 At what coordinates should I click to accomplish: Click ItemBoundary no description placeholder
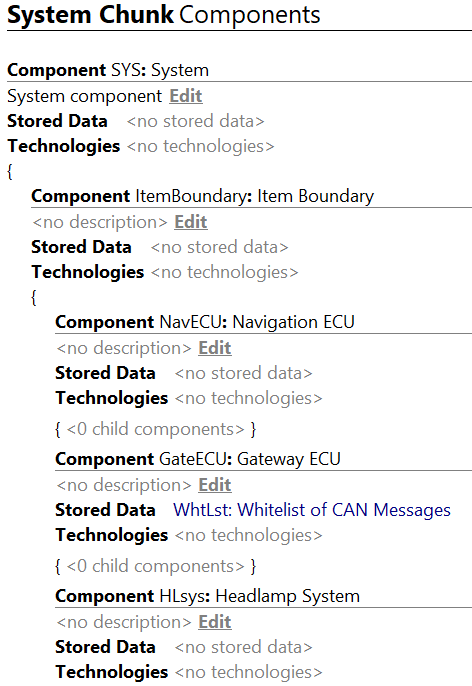click(x=100, y=222)
